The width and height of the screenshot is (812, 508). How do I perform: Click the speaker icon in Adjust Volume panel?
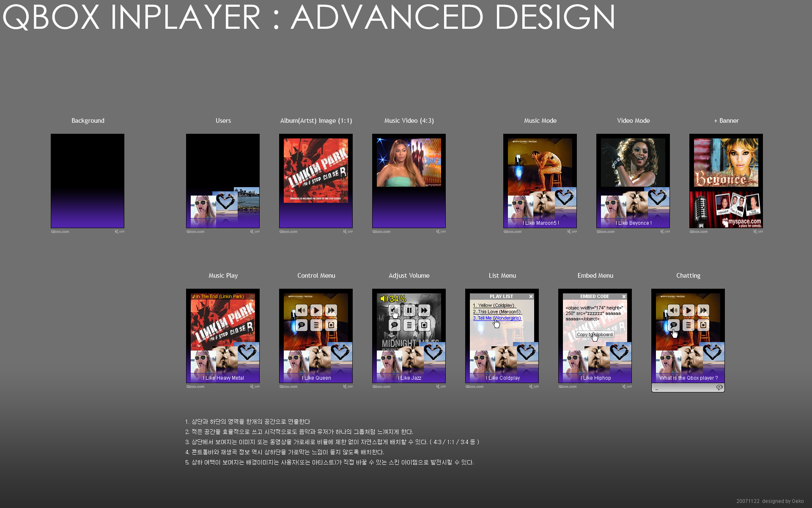(395, 310)
